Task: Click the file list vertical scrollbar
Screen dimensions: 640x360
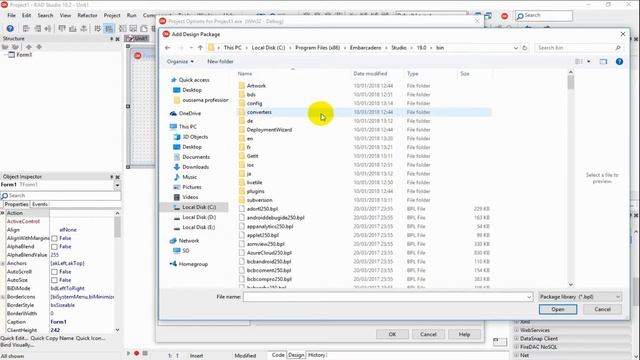Action: (x=571, y=178)
